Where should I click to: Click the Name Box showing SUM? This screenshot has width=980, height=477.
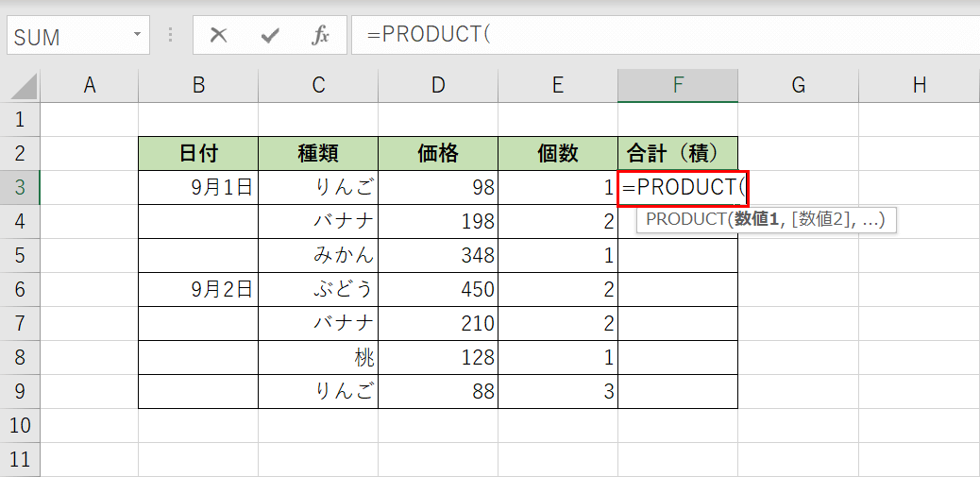pyautogui.click(x=78, y=35)
